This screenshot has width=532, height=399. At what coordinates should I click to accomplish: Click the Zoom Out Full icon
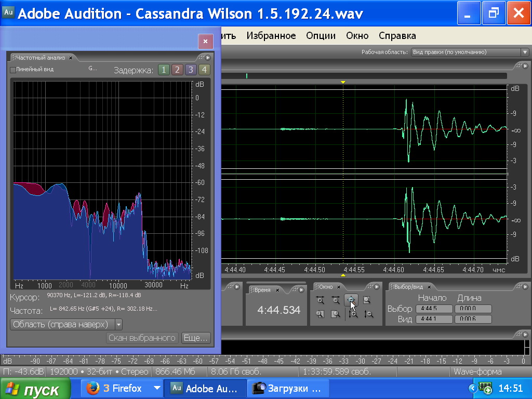point(351,300)
